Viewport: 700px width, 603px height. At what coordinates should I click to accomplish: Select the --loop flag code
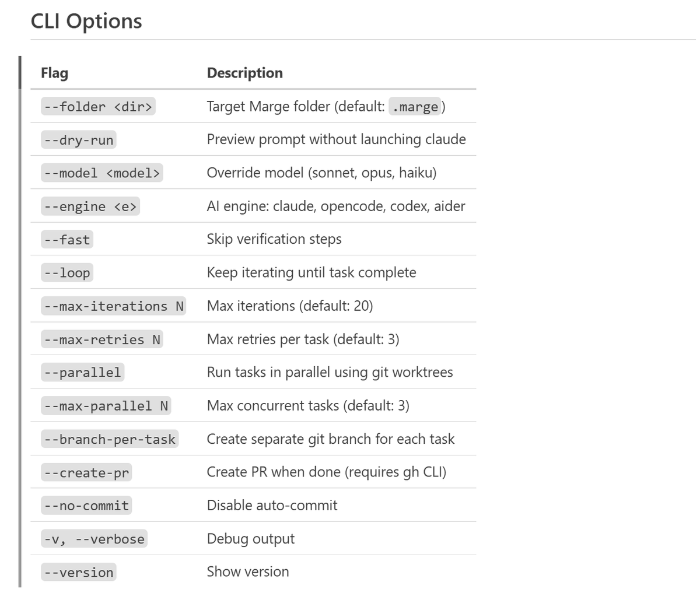point(67,273)
